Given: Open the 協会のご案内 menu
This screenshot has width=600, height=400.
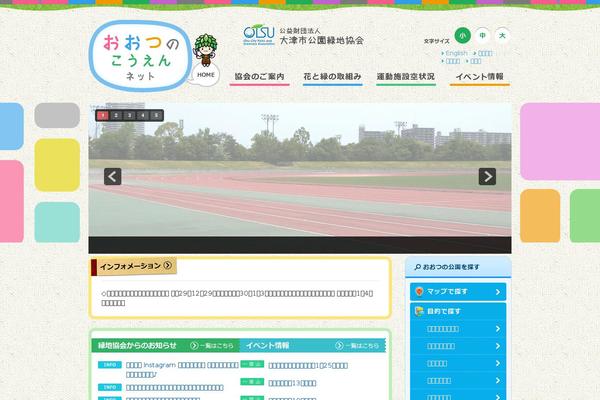Looking at the screenshot, I should (x=259, y=77).
